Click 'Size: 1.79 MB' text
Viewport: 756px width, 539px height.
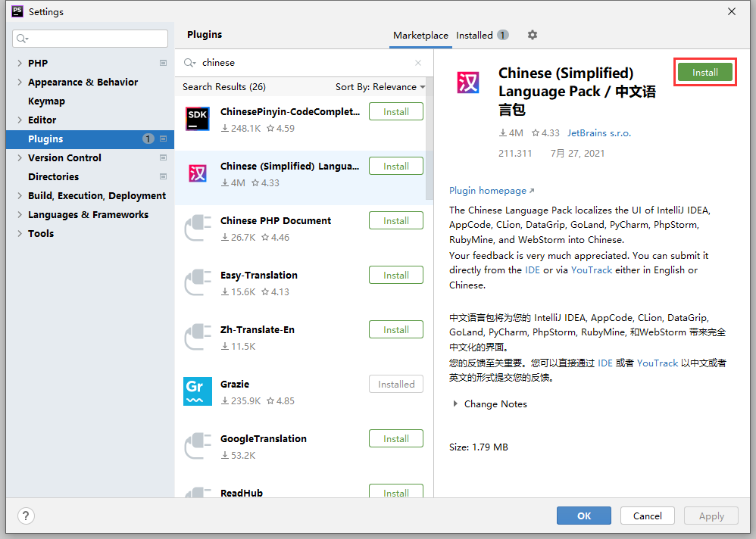tap(478, 447)
